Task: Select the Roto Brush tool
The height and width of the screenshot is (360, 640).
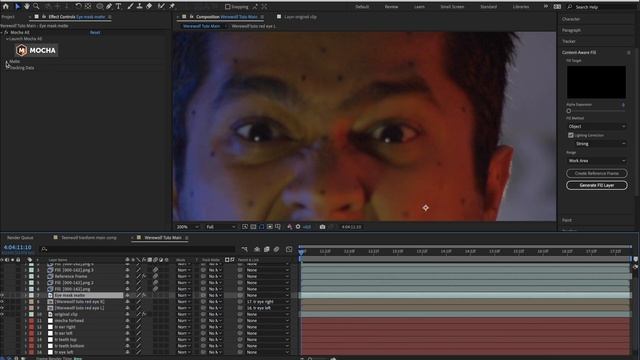Action: click(x=161, y=6)
